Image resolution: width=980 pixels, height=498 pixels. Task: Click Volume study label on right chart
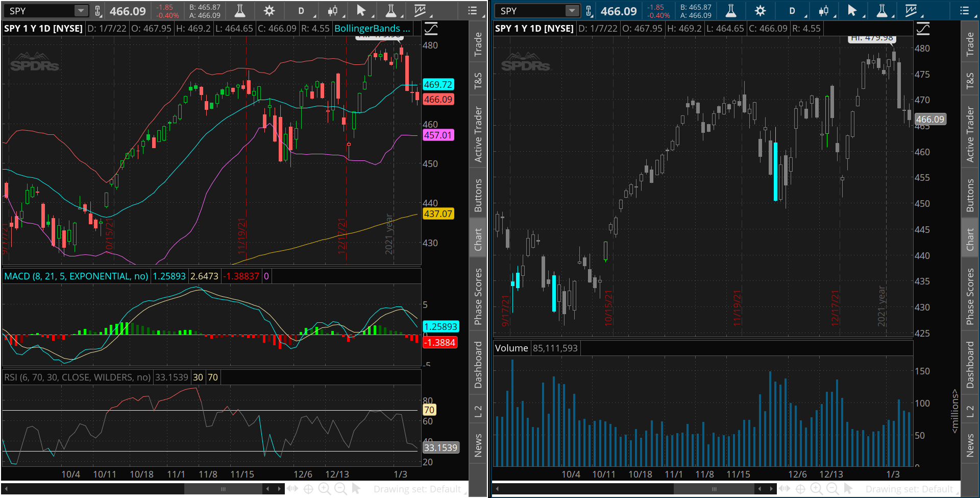(511, 348)
